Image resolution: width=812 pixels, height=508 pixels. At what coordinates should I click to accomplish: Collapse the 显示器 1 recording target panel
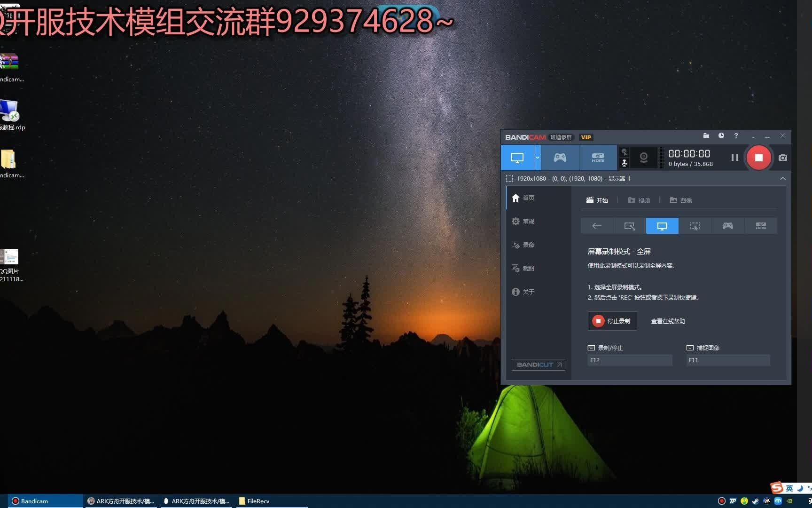(x=782, y=178)
